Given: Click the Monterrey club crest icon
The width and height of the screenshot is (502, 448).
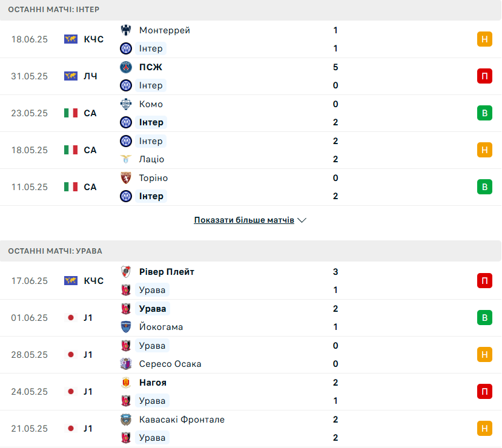Looking at the screenshot, I should point(126,30).
